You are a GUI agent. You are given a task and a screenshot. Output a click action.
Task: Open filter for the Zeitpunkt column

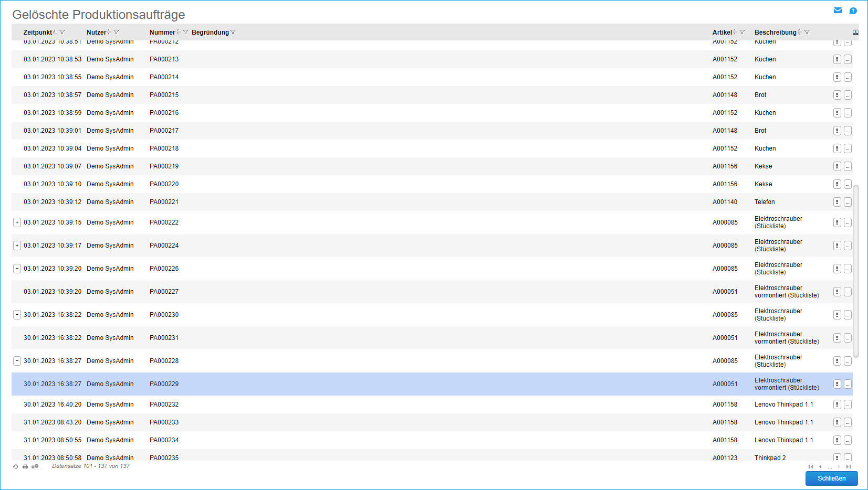(62, 32)
